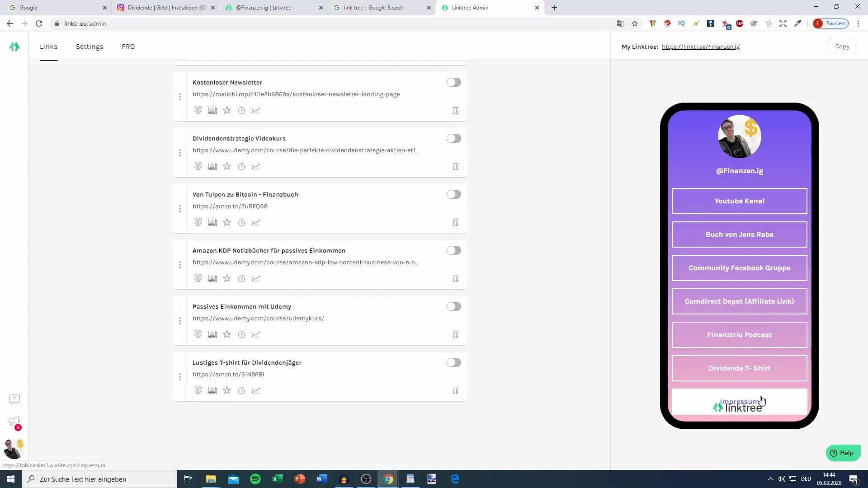Click Buch von Jens Rabe preview button
This screenshot has width=868, height=488.
coord(739,235)
